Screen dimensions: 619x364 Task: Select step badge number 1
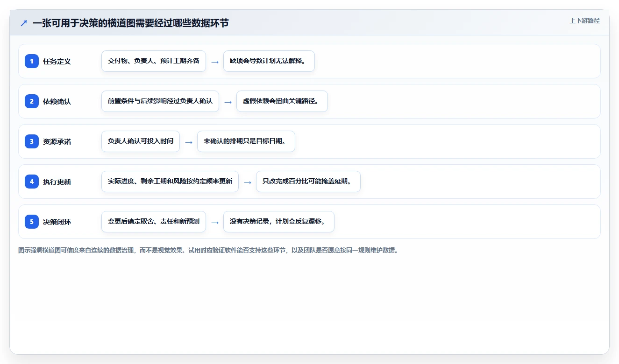click(x=32, y=61)
